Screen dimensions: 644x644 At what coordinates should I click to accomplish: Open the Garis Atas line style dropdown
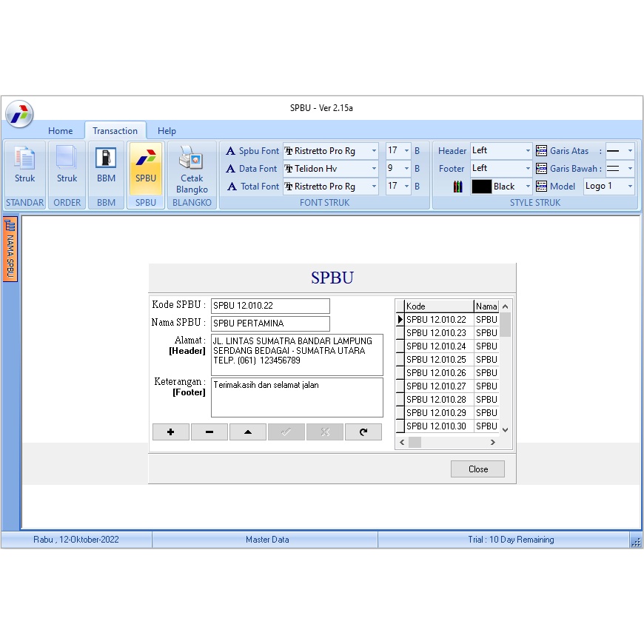pyautogui.click(x=630, y=151)
